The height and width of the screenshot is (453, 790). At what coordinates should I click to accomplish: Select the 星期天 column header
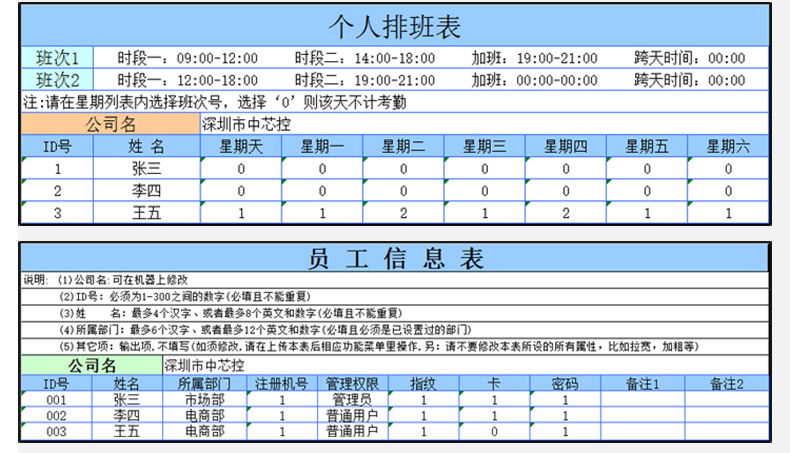click(241, 147)
